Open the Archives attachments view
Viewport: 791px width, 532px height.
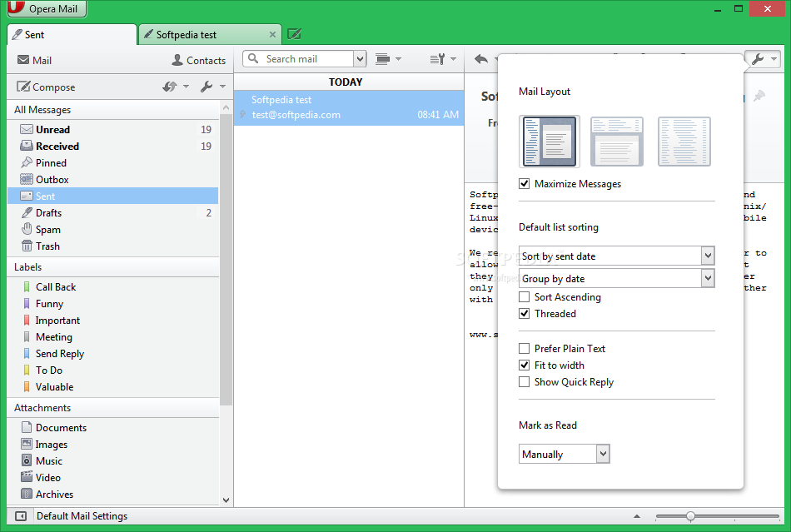[x=113, y=495]
